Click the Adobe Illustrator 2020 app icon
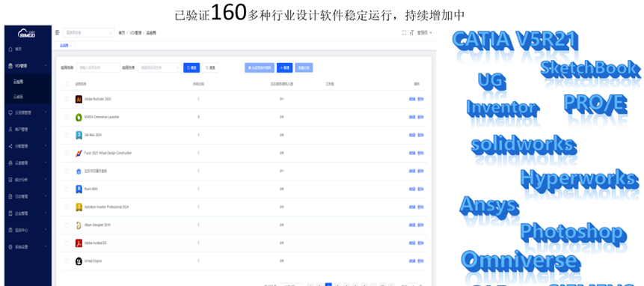This screenshot has height=286, width=644. click(x=79, y=100)
